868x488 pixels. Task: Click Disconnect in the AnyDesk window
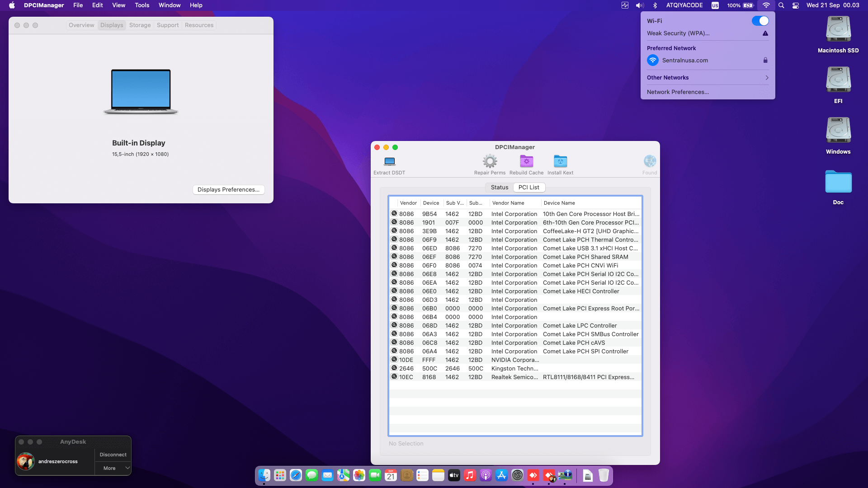tap(113, 455)
